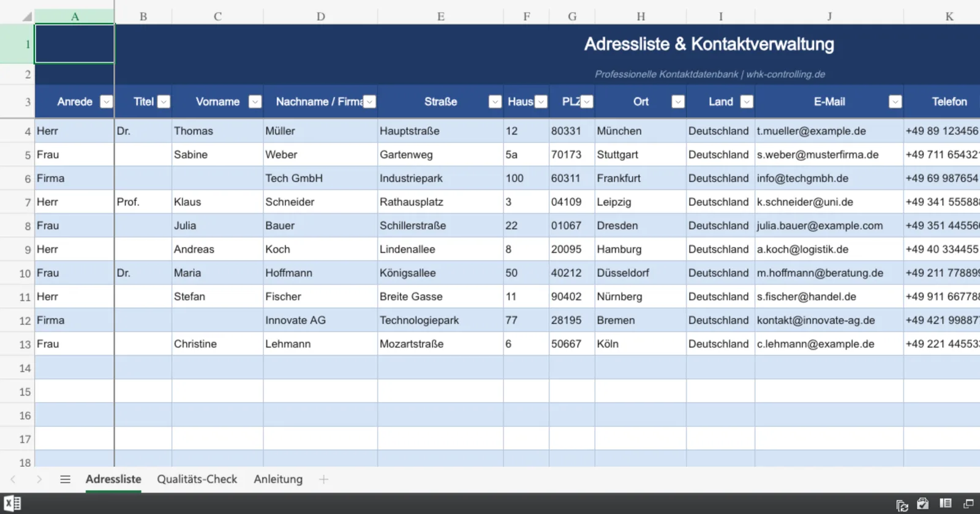Select row 4 header

[x=17, y=131]
